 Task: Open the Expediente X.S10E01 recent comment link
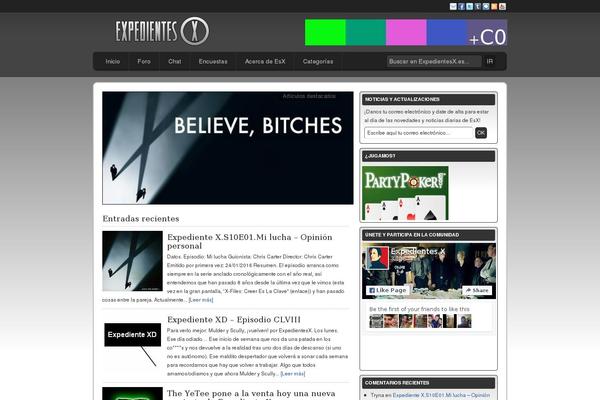441,395
